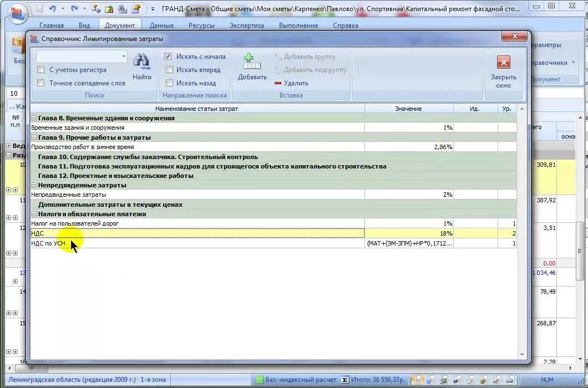
Task: Collapse the Раз section in background estimate
Action: coord(9,155)
